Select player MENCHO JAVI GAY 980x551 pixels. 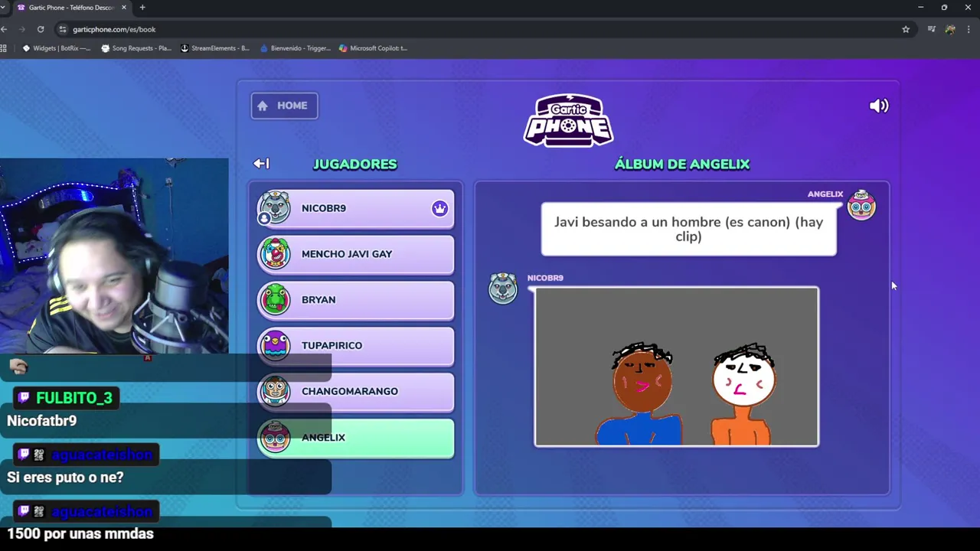coord(356,254)
